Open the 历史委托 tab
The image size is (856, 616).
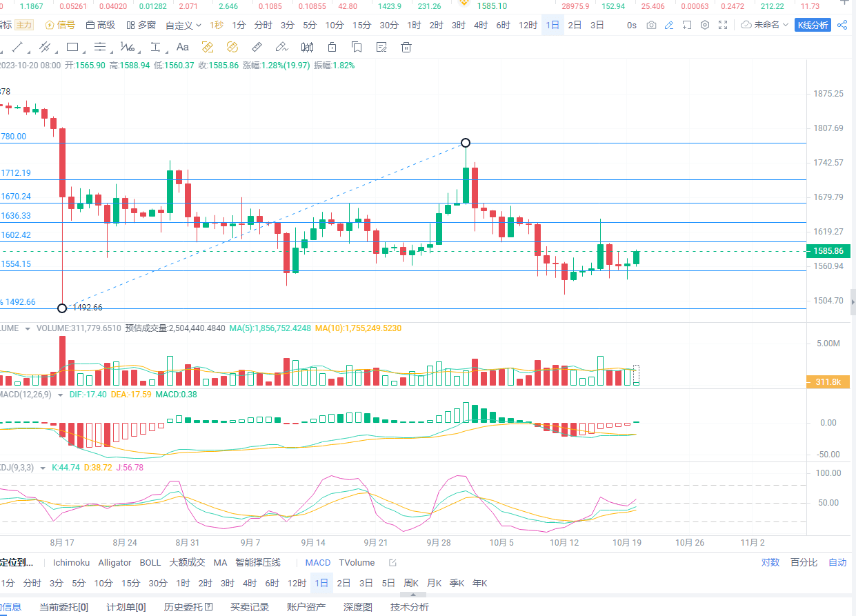tap(188, 607)
